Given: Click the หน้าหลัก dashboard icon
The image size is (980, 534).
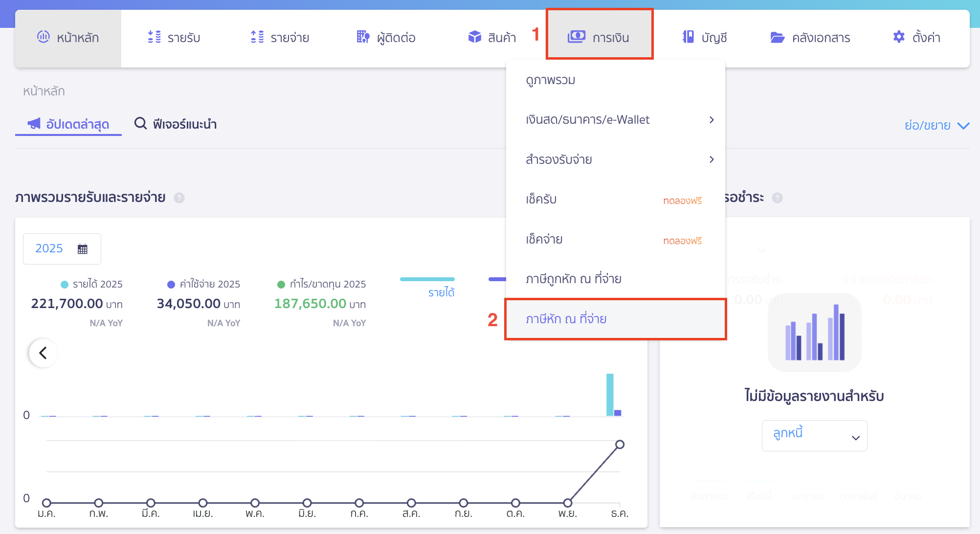Looking at the screenshot, I should (x=43, y=37).
